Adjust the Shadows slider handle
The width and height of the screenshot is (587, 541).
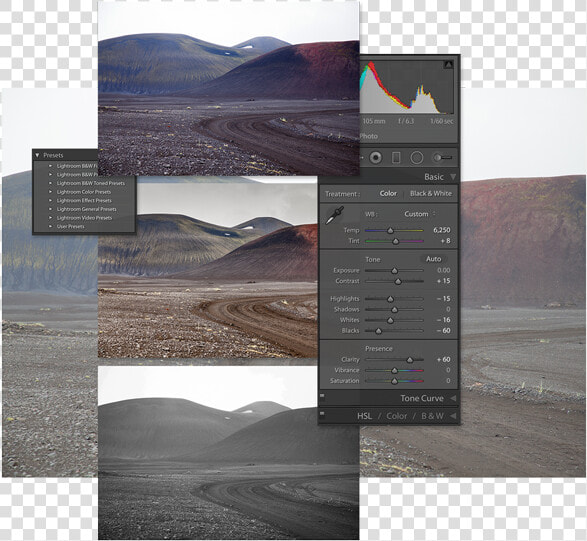click(x=394, y=310)
